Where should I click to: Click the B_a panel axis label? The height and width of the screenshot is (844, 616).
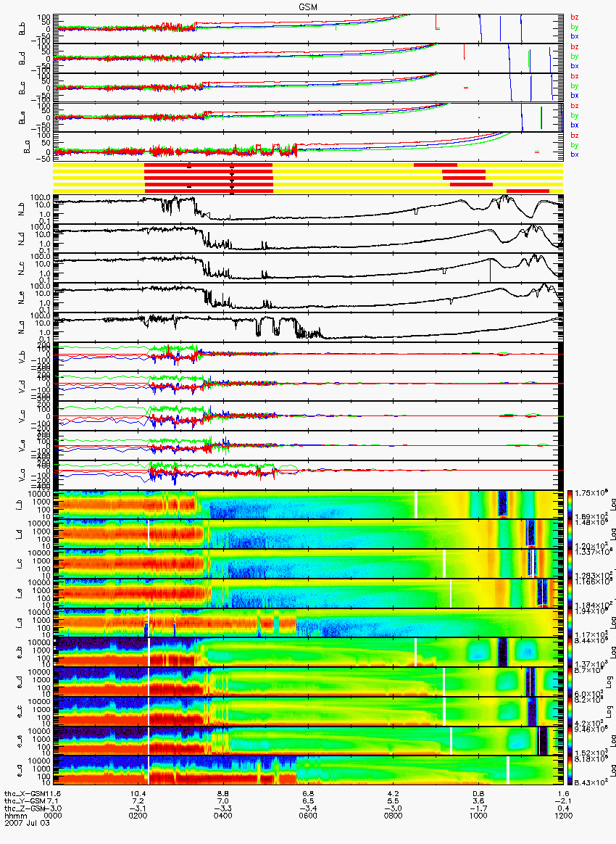click(26, 147)
